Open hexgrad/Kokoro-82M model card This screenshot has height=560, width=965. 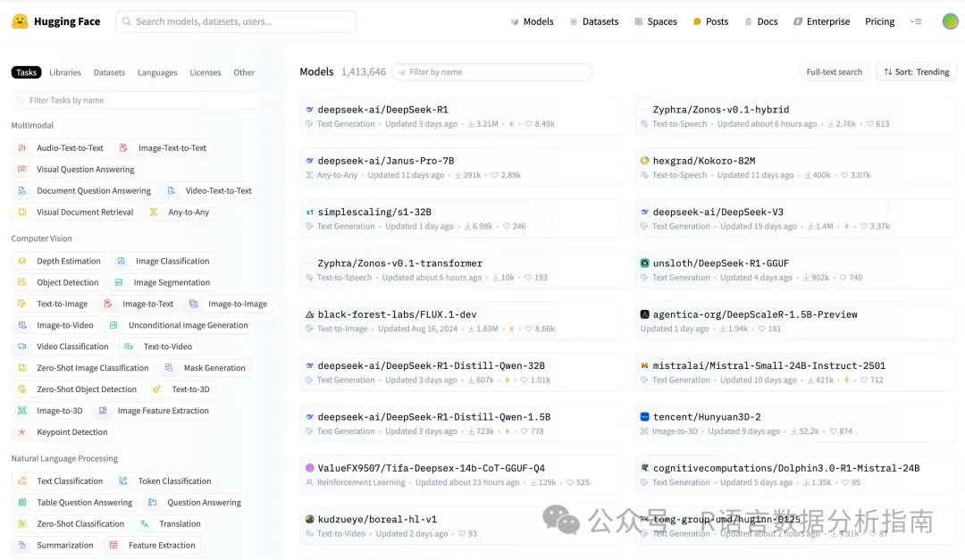coord(796,167)
